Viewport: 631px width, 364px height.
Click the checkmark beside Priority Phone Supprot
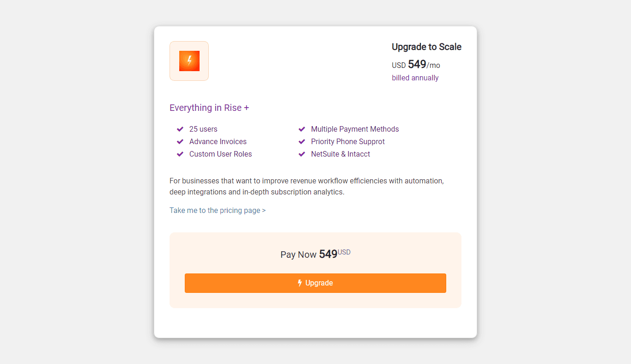(x=302, y=141)
